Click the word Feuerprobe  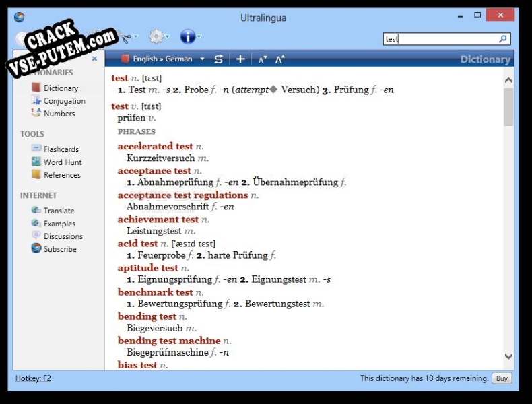point(162,255)
